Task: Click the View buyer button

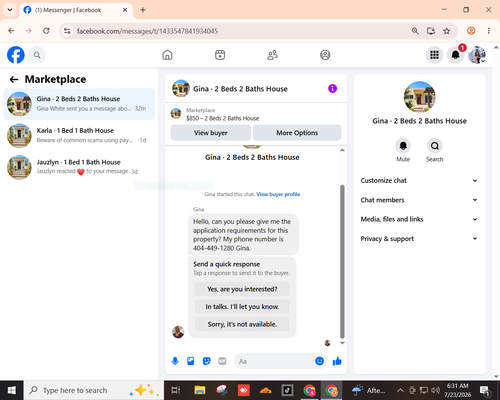Action: point(211,133)
